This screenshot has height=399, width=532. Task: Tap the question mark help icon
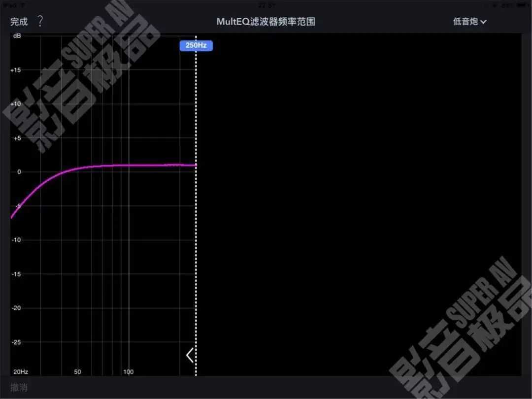pos(40,21)
